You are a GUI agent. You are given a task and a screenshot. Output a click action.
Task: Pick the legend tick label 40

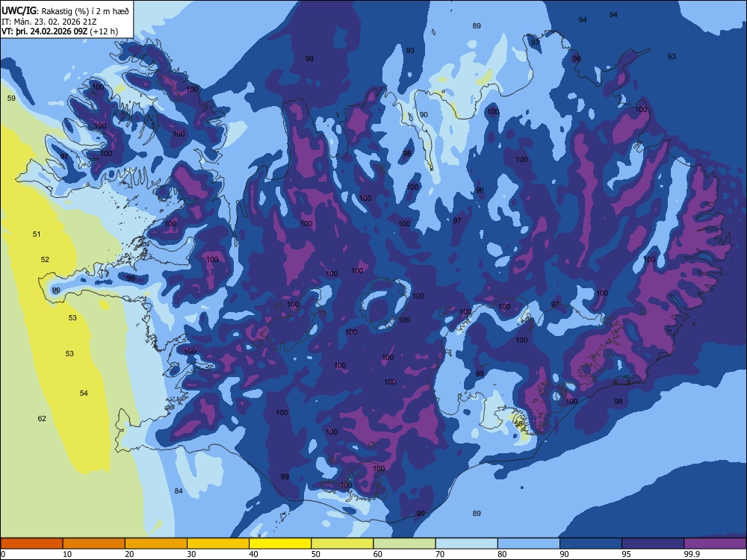(x=254, y=554)
